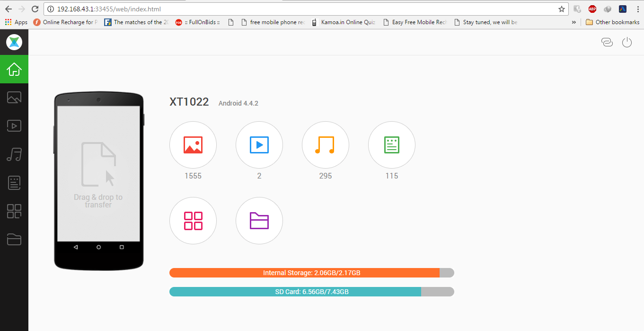The image size is (644, 331).
Task: Click the link connection icon at top right
Action: point(607,42)
